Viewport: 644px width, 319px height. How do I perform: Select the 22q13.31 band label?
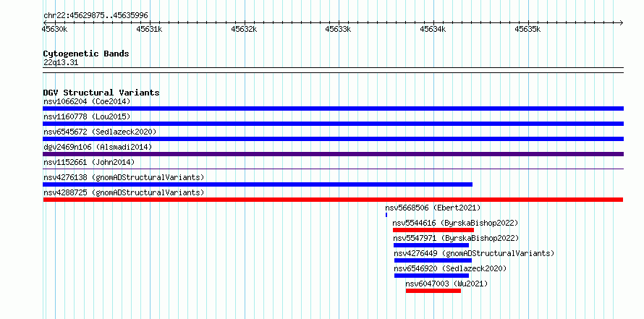coord(61,63)
